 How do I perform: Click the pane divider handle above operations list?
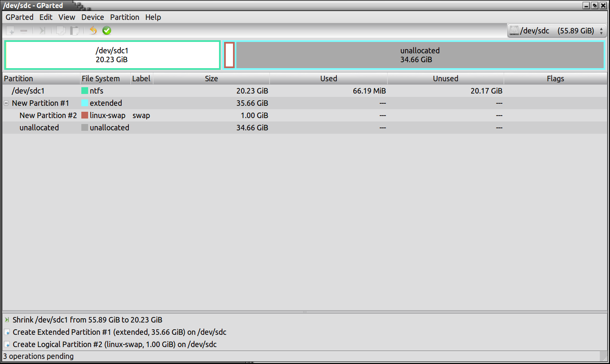coord(305,312)
